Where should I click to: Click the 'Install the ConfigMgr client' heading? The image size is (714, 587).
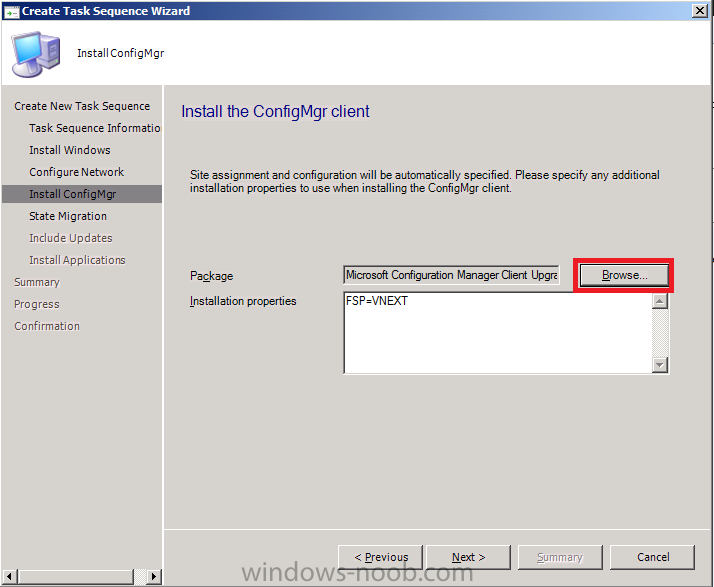(x=275, y=112)
